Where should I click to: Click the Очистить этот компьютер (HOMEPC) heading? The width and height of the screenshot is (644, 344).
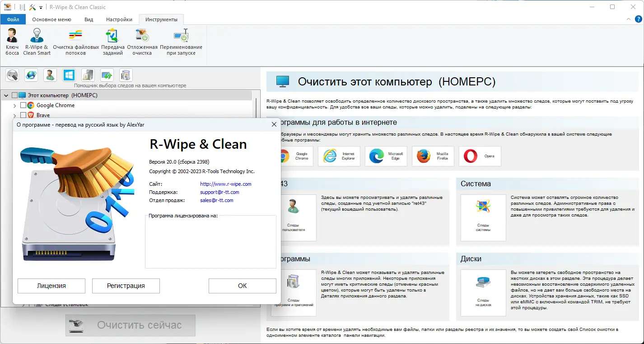coord(397,82)
